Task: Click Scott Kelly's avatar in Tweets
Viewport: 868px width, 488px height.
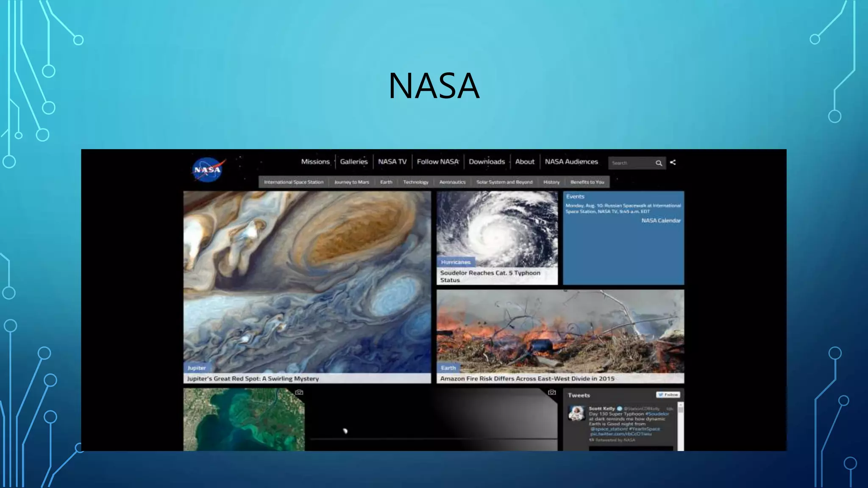Action: tap(576, 413)
